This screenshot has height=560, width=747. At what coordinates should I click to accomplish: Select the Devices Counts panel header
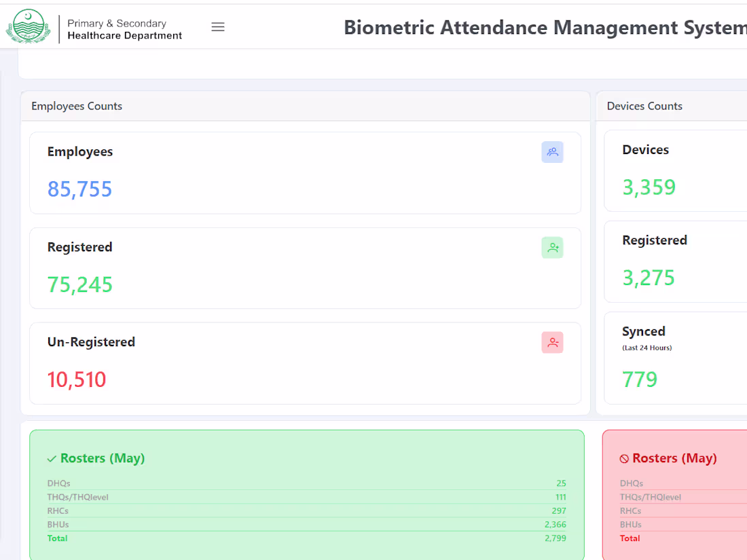point(672,106)
